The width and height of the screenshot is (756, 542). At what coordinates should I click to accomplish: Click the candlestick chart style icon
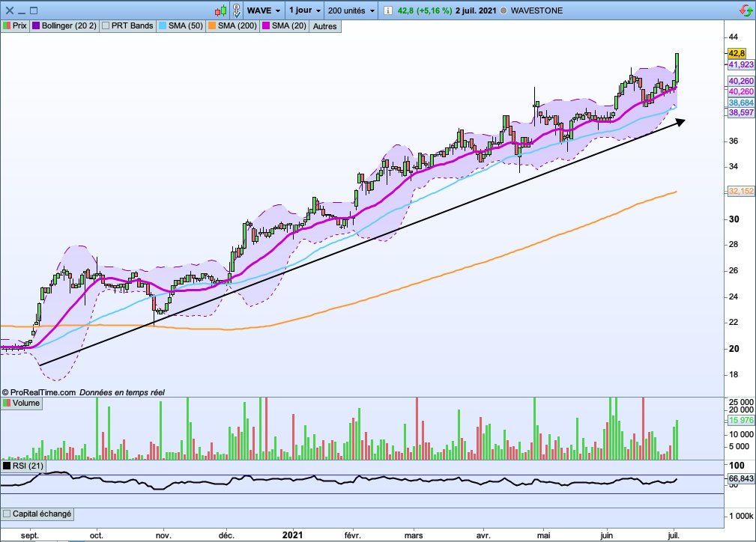220,10
